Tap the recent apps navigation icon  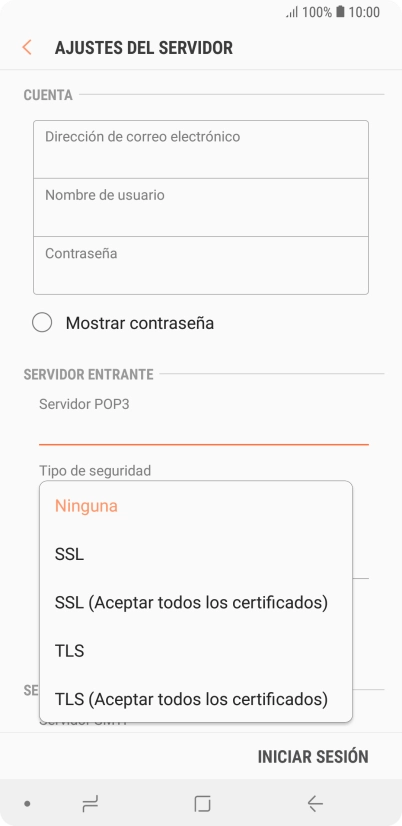pos(90,803)
